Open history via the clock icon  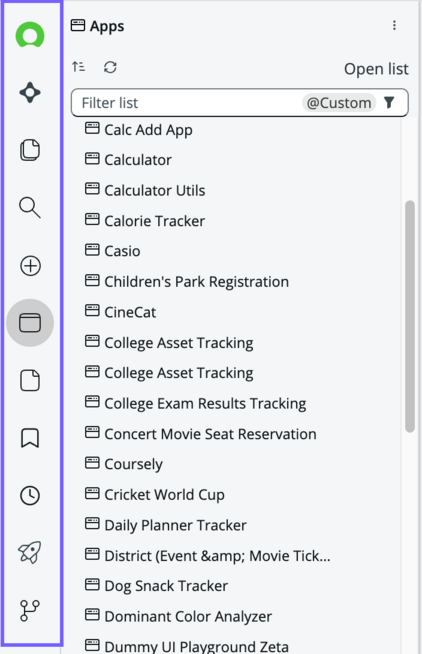pyautogui.click(x=30, y=496)
